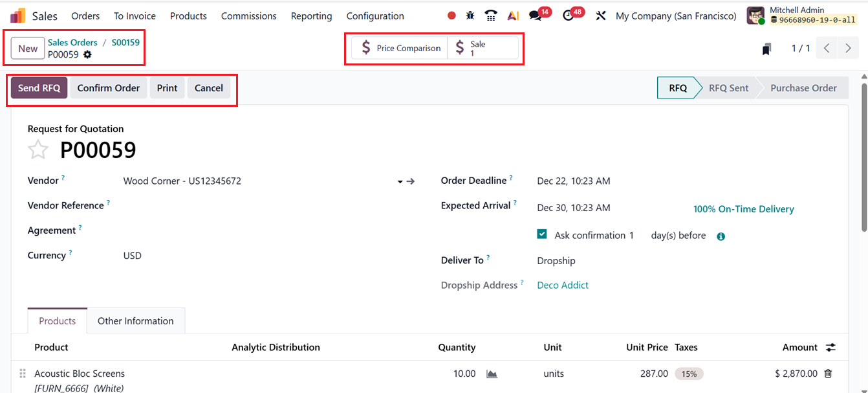868x393 pixels.
Task: Open the Vendor dropdown arrow
Action: [400, 182]
